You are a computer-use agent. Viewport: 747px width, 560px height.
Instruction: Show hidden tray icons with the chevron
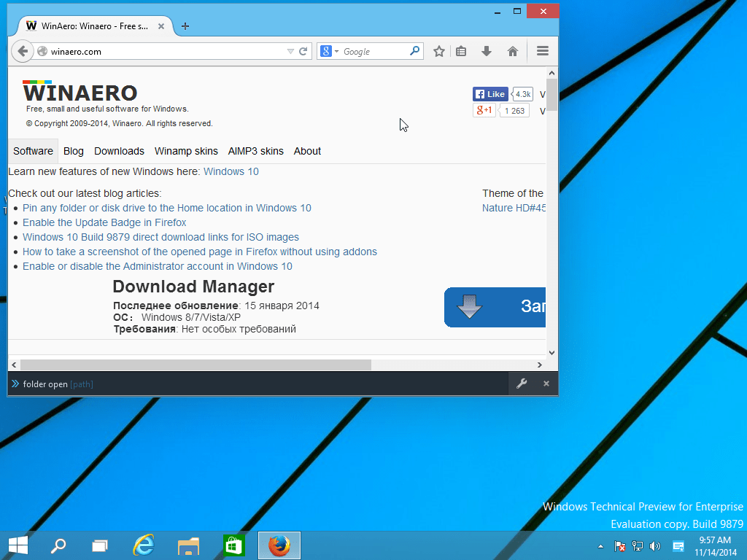click(600, 545)
